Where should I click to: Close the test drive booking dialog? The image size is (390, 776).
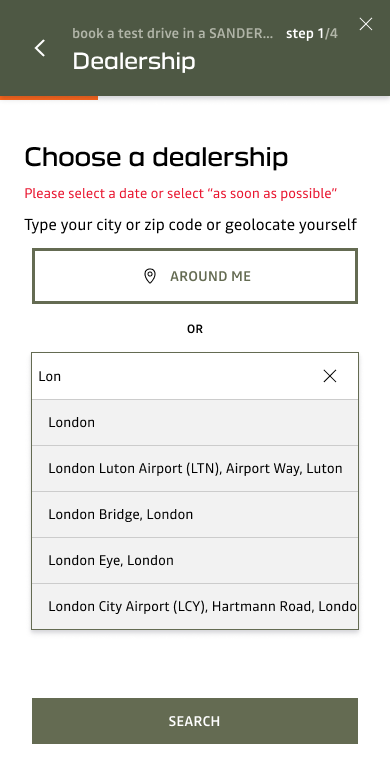click(366, 24)
